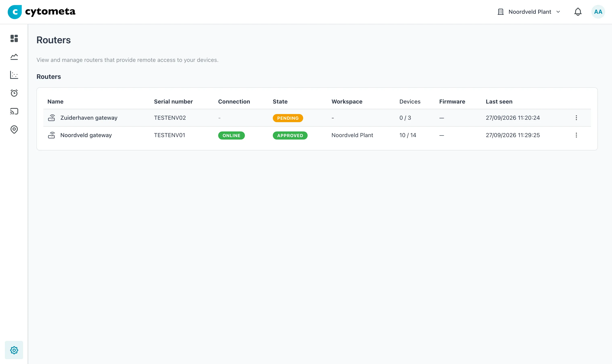
Task: Select the Noordveld gateway name
Action: click(x=86, y=135)
